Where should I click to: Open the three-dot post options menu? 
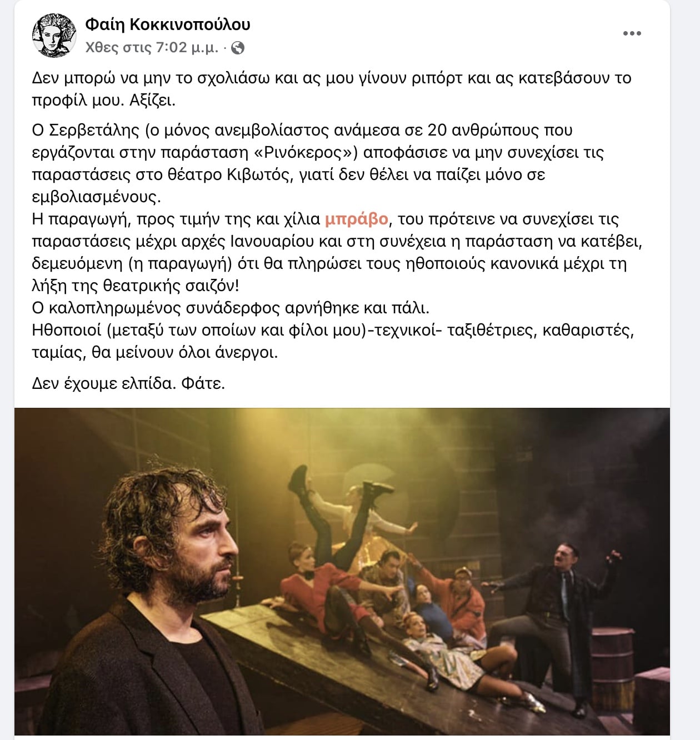pos(632,34)
